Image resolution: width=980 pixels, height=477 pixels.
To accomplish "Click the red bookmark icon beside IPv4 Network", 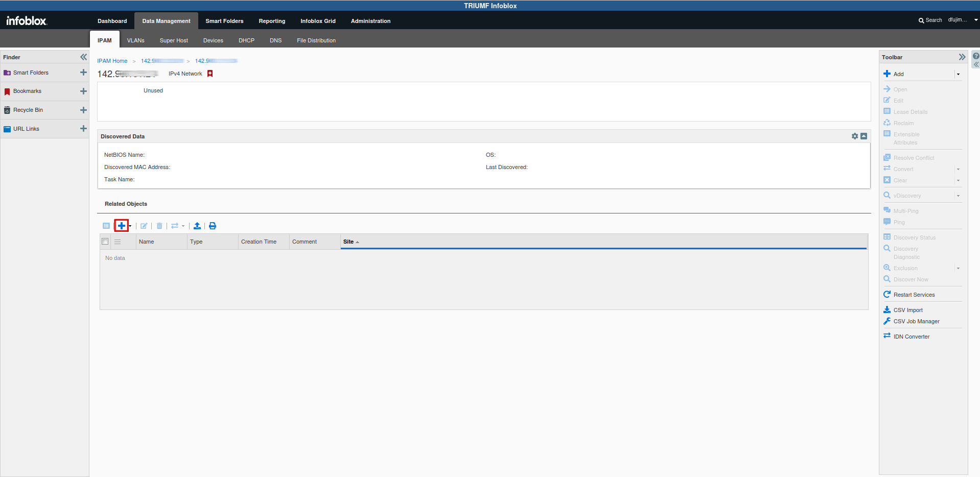I will click(x=210, y=74).
